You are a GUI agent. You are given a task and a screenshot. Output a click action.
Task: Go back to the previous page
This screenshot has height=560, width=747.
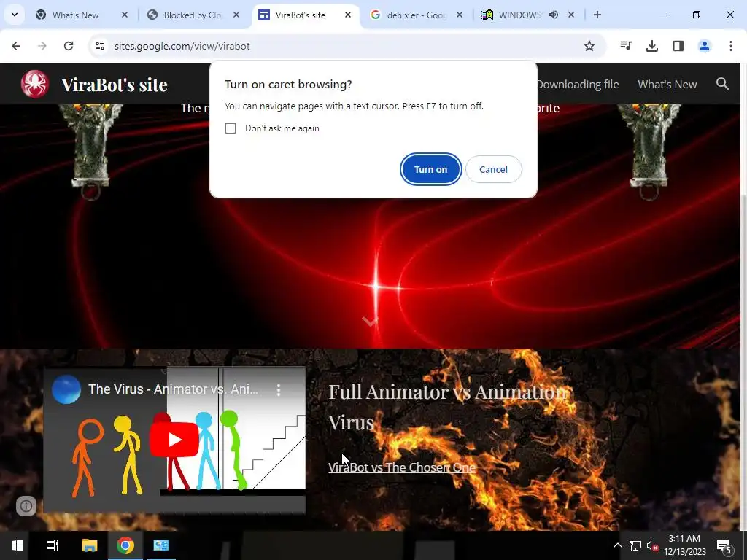16,46
